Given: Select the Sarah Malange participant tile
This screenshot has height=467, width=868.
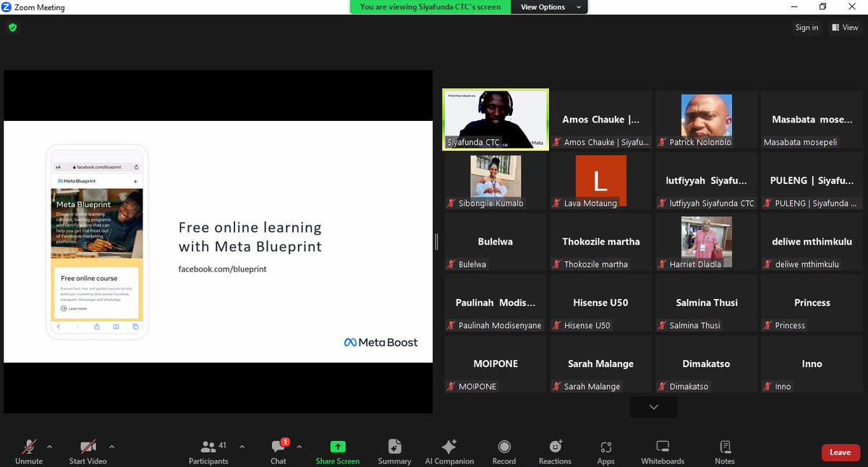Looking at the screenshot, I should (x=600, y=363).
